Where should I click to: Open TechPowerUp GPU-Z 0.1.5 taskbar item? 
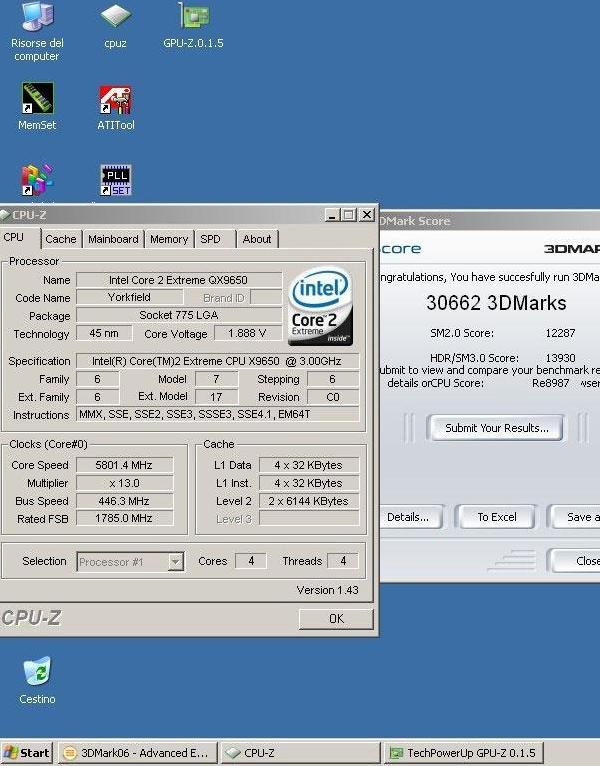[x=464, y=753]
